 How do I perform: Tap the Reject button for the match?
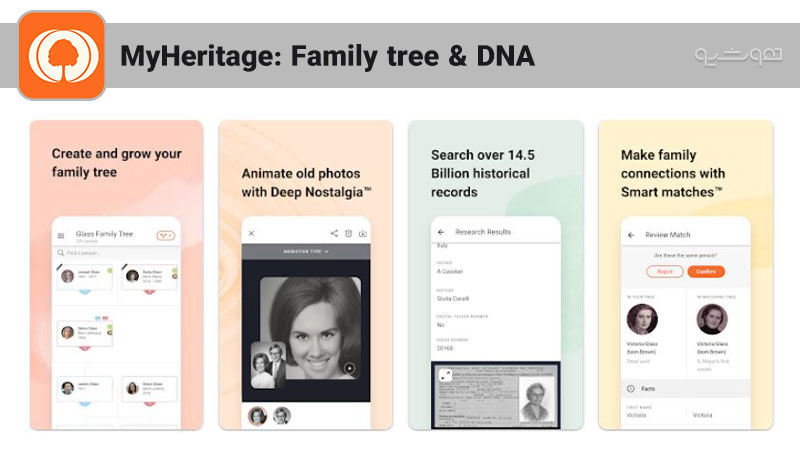point(665,271)
